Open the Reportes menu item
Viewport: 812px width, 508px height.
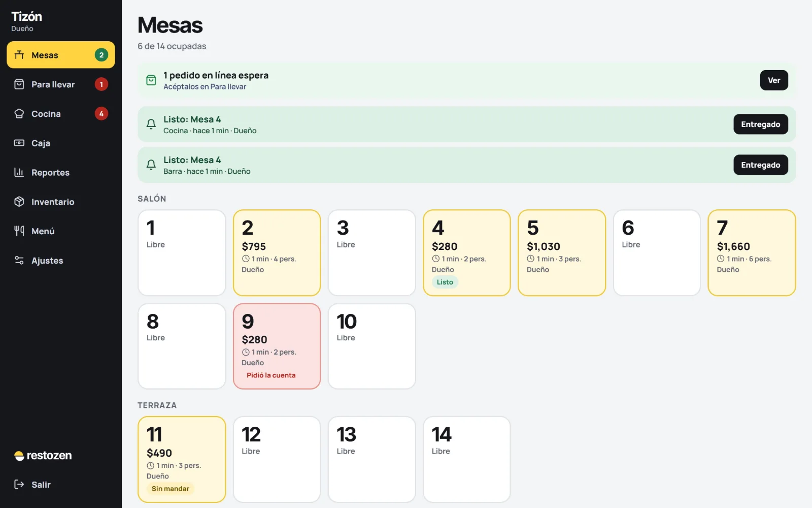[x=61, y=172]
